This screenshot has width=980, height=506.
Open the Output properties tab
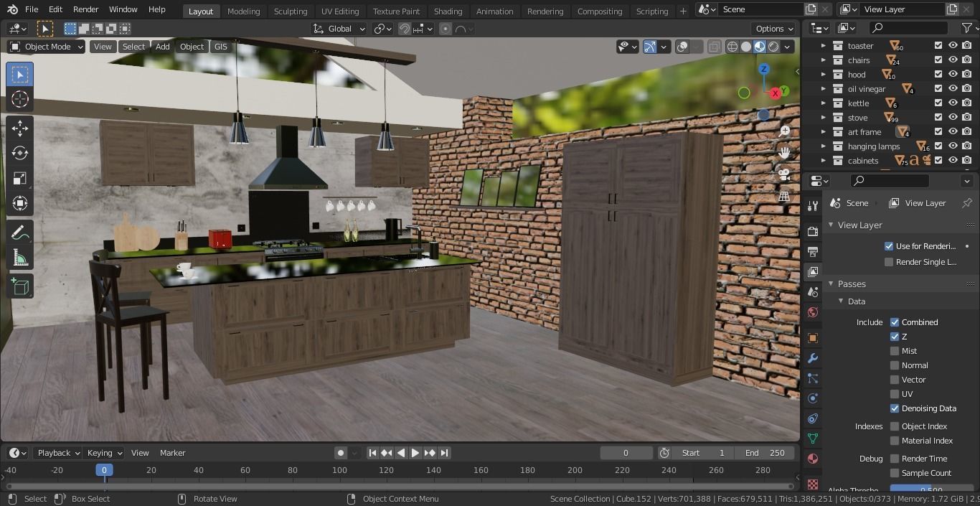coord(813,252)
